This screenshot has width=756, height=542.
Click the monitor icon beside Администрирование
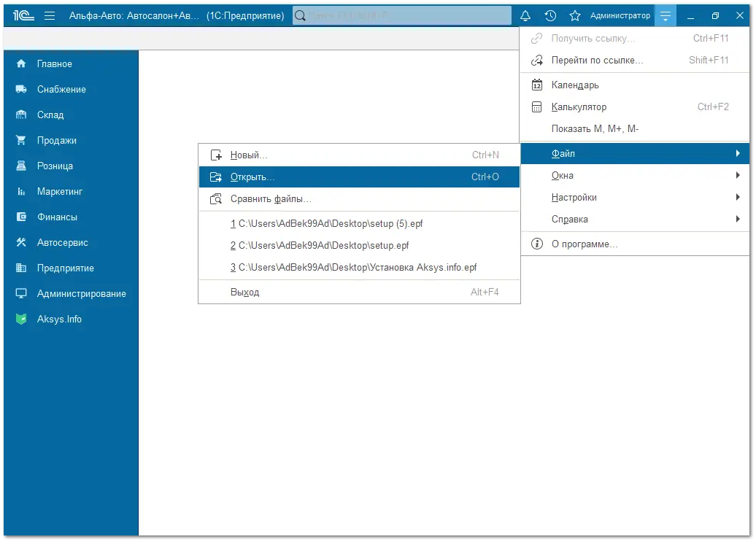pos(20,293)
